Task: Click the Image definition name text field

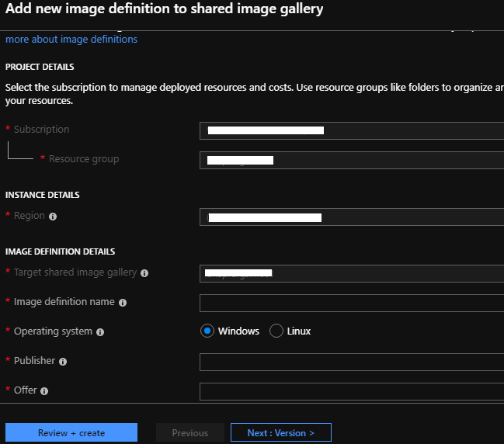Action: [351, 303]
